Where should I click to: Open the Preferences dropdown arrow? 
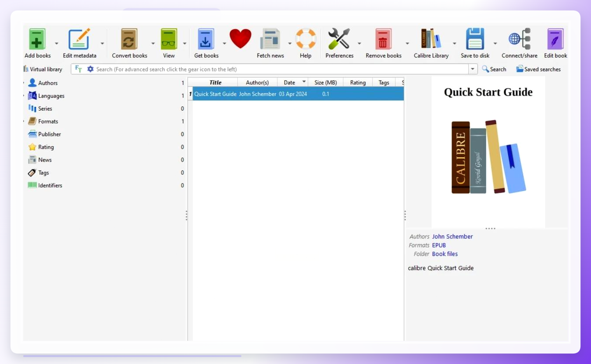pos(360,43)
